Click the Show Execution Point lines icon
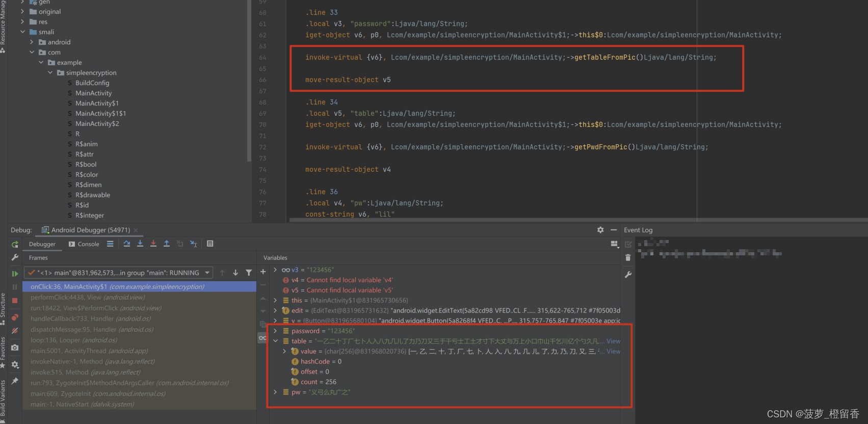The height and width of the screenshot is (424, 868). [110, 244]
